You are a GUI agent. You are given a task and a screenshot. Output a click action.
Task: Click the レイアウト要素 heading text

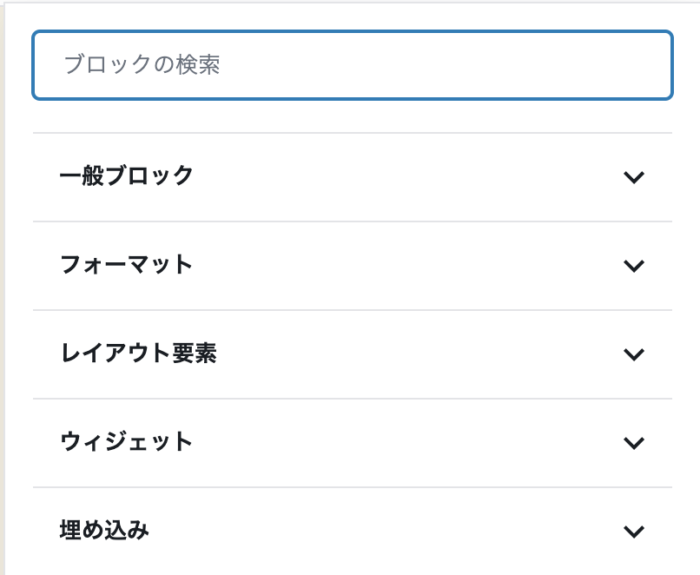pyautogui.click(x=138, y=354)
